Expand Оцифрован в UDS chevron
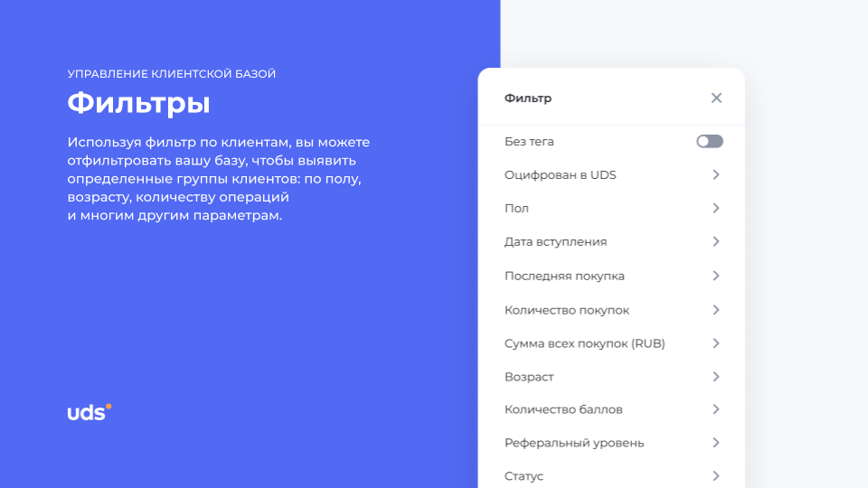This screenshot has height=488, width=868. coord(715,174)
